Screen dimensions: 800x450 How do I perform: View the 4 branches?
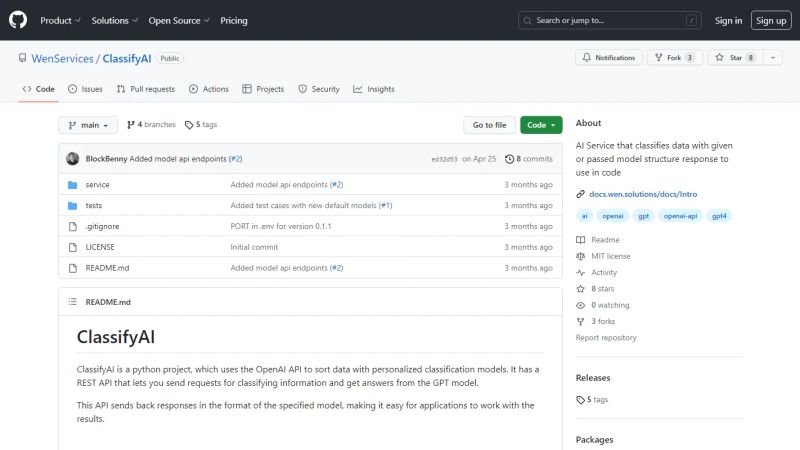[x=151, y=124]
